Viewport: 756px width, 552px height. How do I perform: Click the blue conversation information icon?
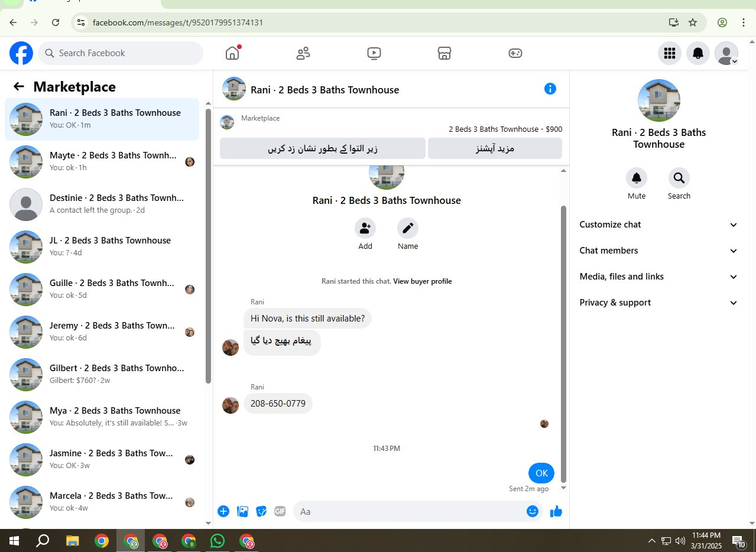(550, 89)
